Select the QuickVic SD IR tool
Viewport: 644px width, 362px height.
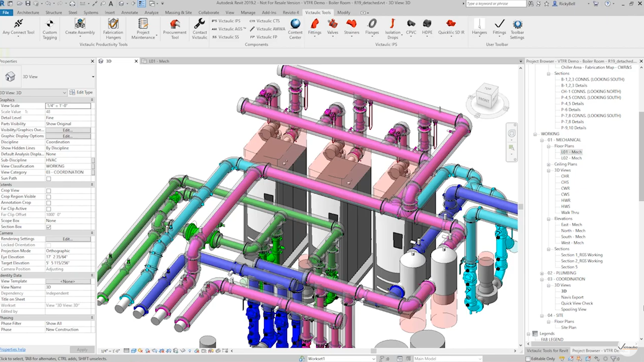(451, 27)
